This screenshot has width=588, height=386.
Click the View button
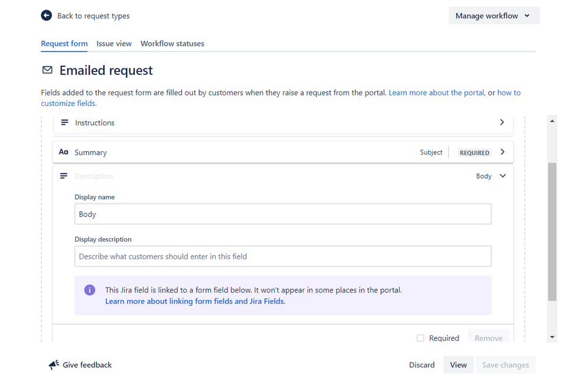click(x=459, y=365)
